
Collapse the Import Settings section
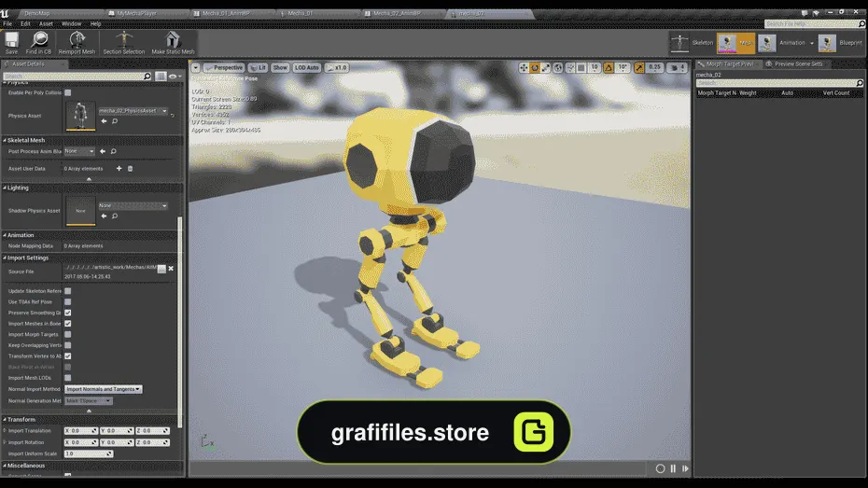(x=5, y=258)
